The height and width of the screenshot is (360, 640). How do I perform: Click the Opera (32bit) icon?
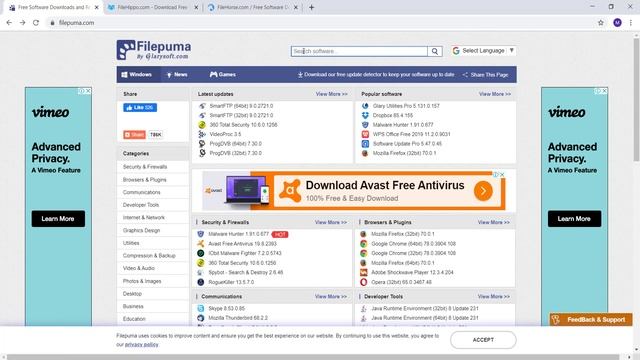pyautogui.click(x=363, y=282)
